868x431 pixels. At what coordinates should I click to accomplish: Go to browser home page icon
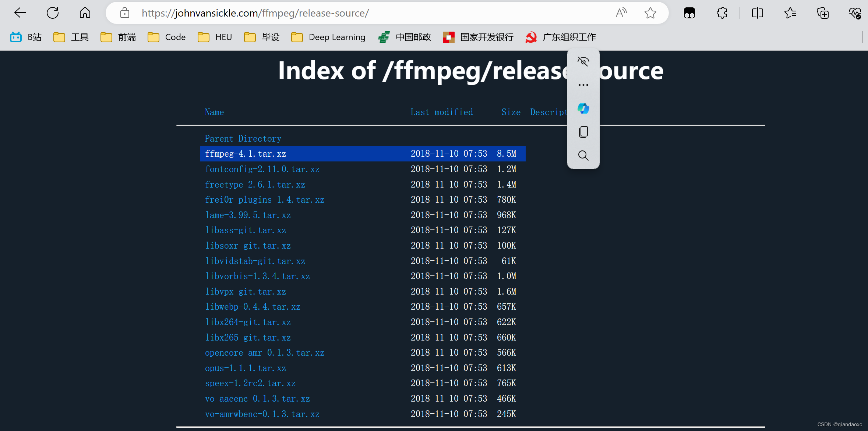85,13
